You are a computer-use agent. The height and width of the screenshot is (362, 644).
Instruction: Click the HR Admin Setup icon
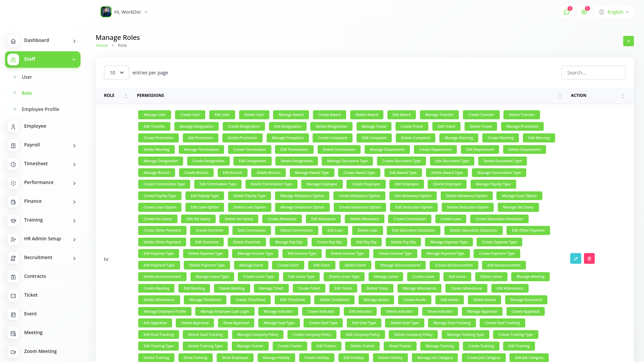coord(13,239)
